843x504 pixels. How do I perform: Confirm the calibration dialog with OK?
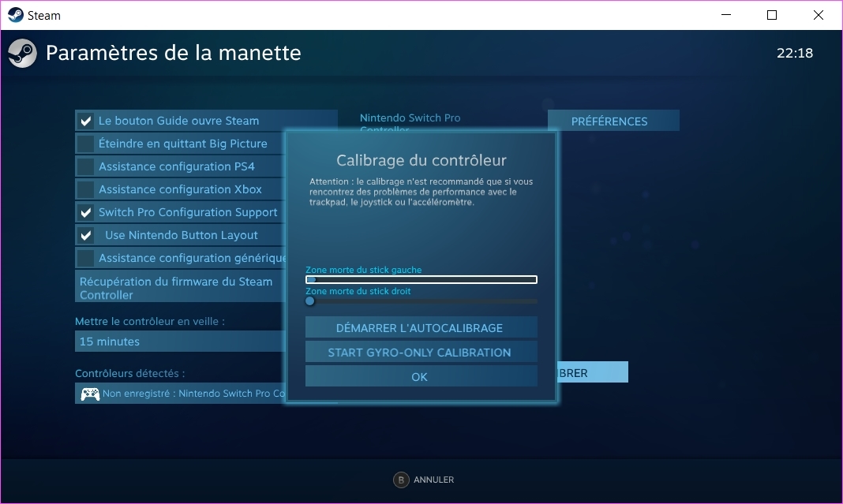(x=421, y=377)
